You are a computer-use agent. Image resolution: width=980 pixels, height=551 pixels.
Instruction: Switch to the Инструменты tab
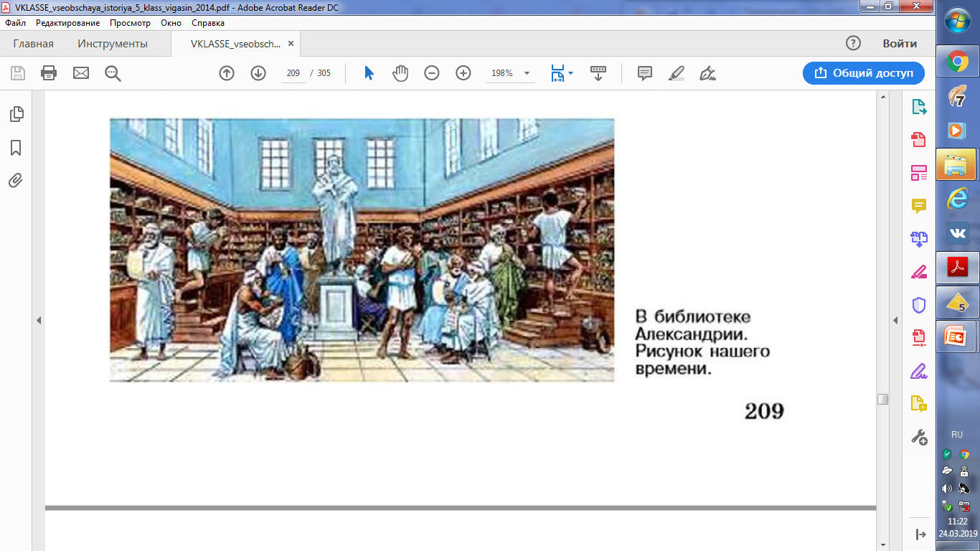(113, 44)
